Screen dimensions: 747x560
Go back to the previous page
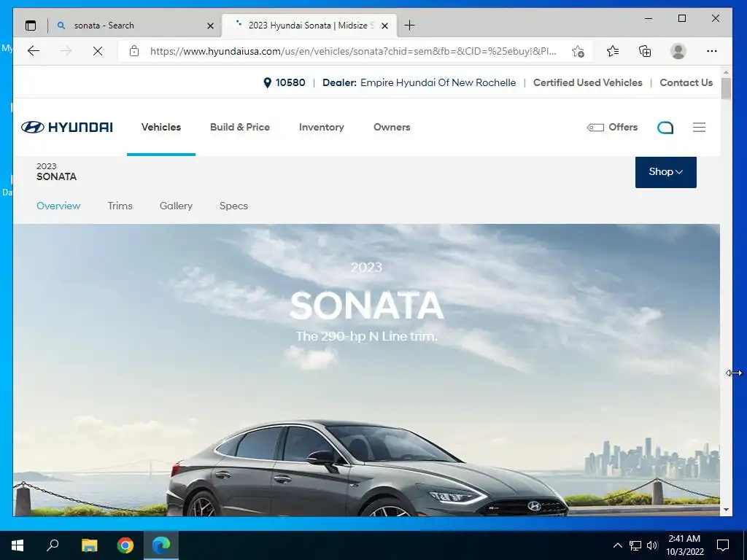[x=34, y=51]
